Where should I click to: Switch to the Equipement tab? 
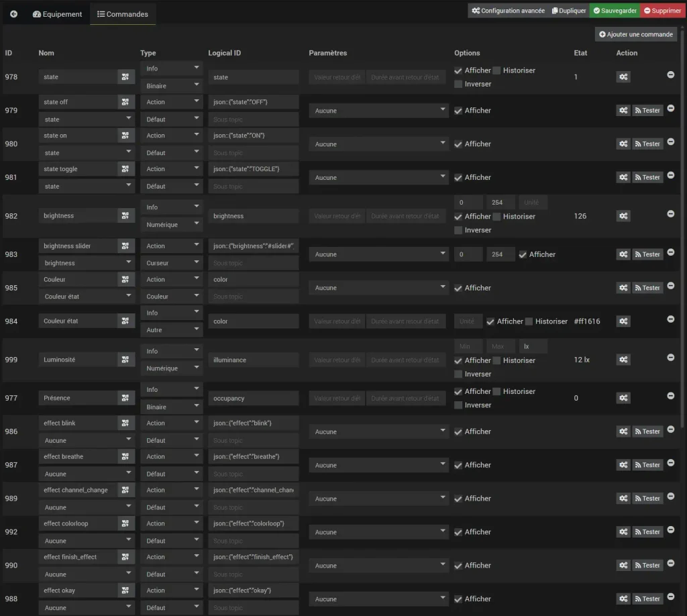pyautogui.click(x=58, y=14)
